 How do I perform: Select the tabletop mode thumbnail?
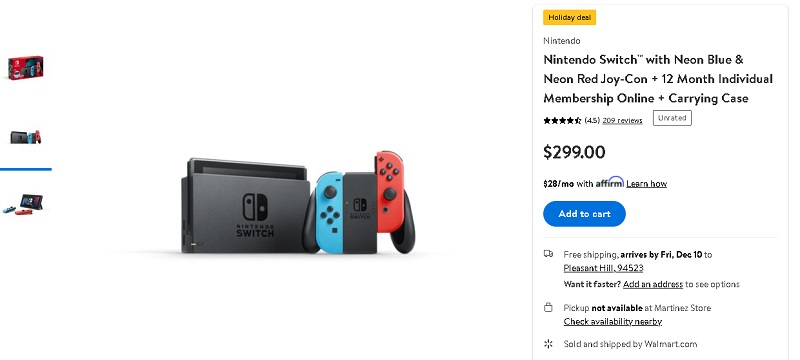23,204
